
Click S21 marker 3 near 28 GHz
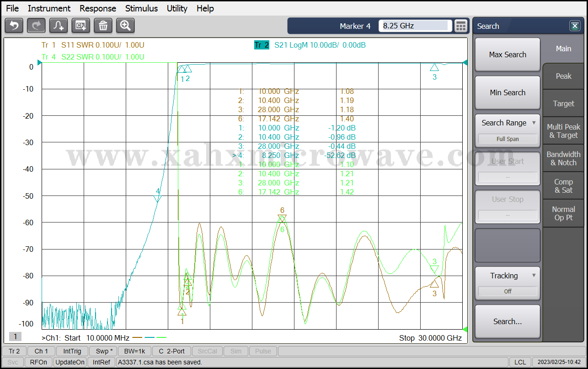point(434,67)
